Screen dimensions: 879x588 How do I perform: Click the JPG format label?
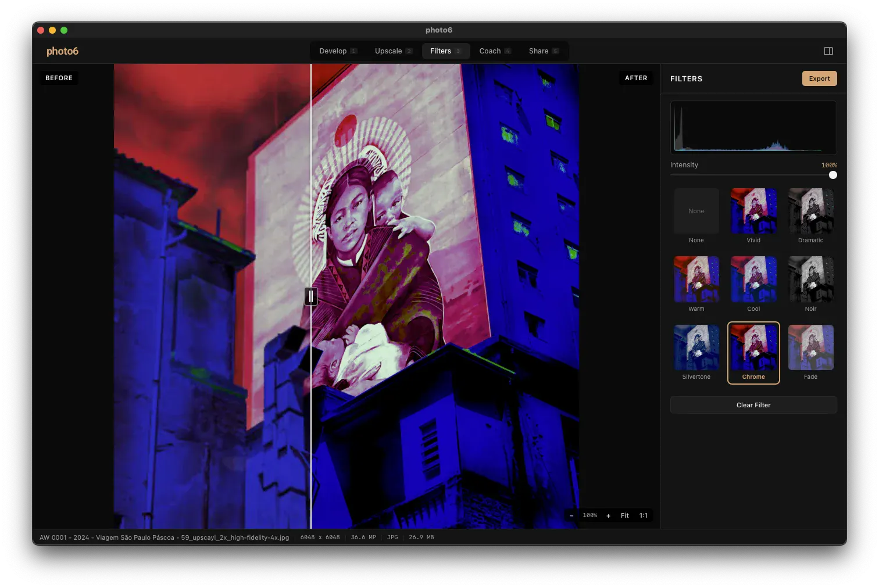coord(393,537)
